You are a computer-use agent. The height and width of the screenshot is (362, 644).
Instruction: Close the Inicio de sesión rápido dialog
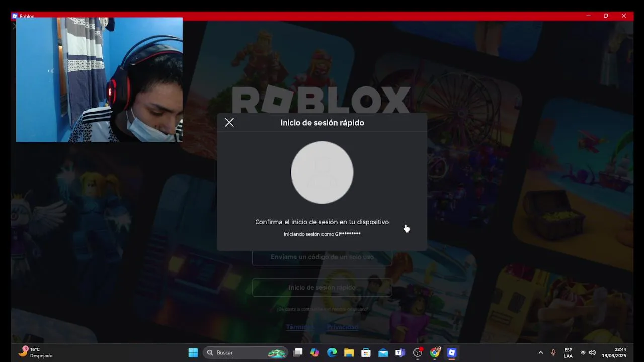pyautogui.click(x=229, y=122)
